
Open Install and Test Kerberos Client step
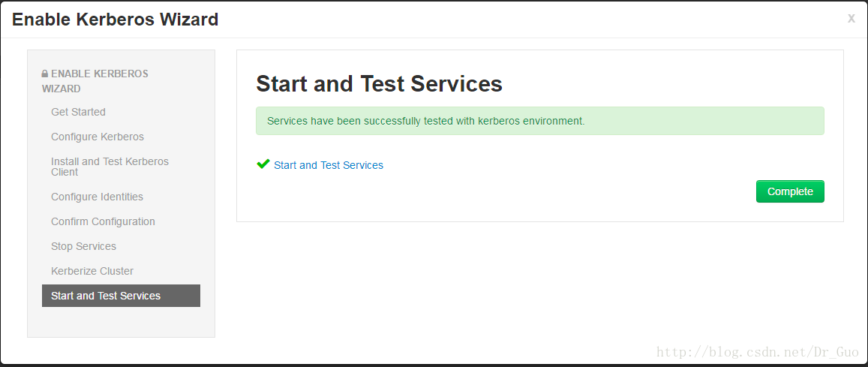point(110,167)
